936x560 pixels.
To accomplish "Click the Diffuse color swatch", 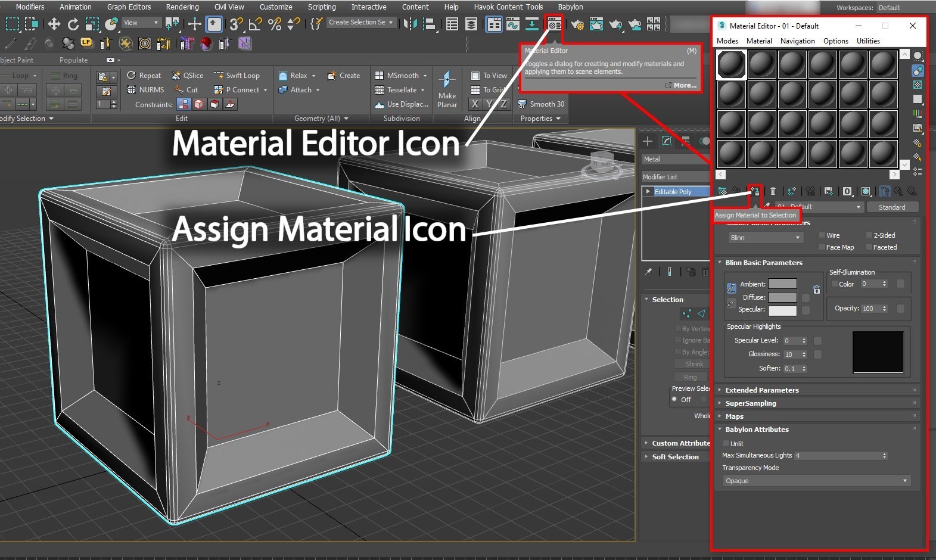I will pyautogui.click(x=782, y=297).
